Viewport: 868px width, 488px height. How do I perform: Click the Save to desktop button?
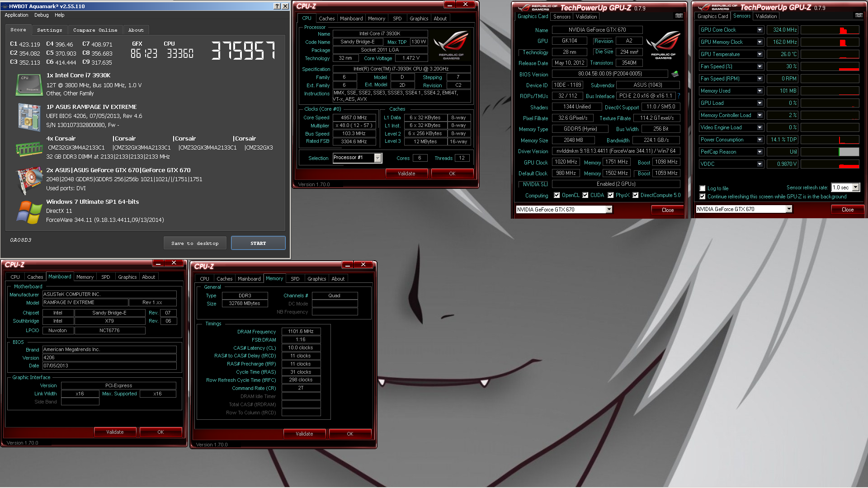[195, 243]
